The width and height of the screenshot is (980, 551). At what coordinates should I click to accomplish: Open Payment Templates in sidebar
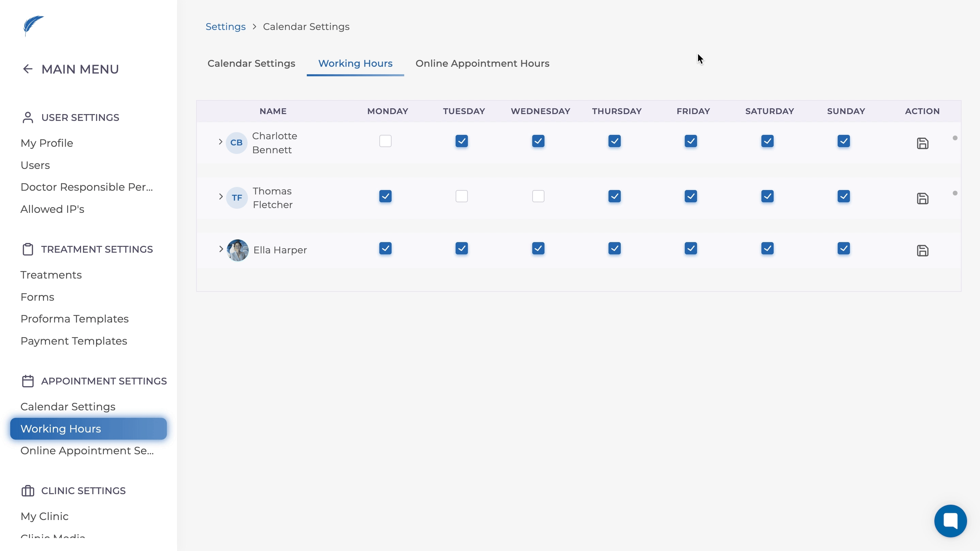point(74,341)
